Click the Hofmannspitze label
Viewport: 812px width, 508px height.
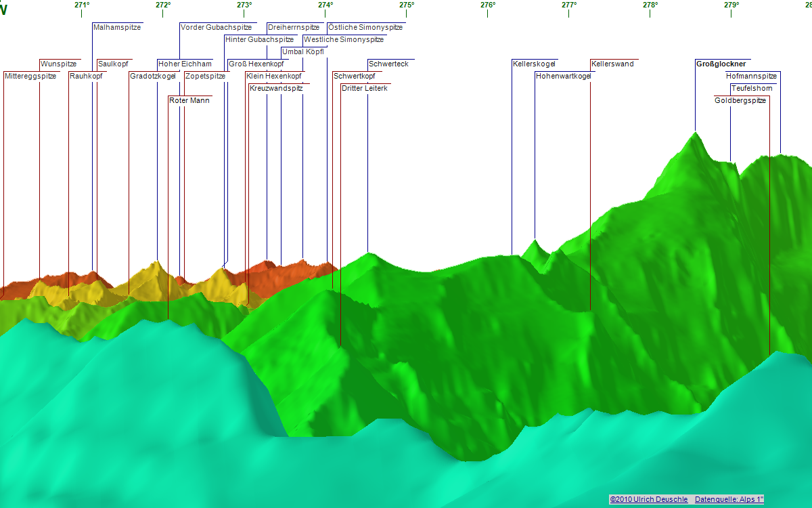click(752, 76)
